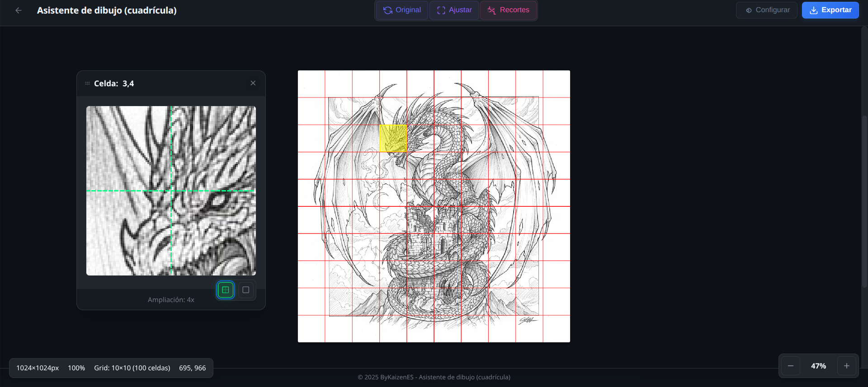Viewport: 868px width, 387px height.
Task: Select the yellow highlighted grid cell
Action: click(393, 138)
